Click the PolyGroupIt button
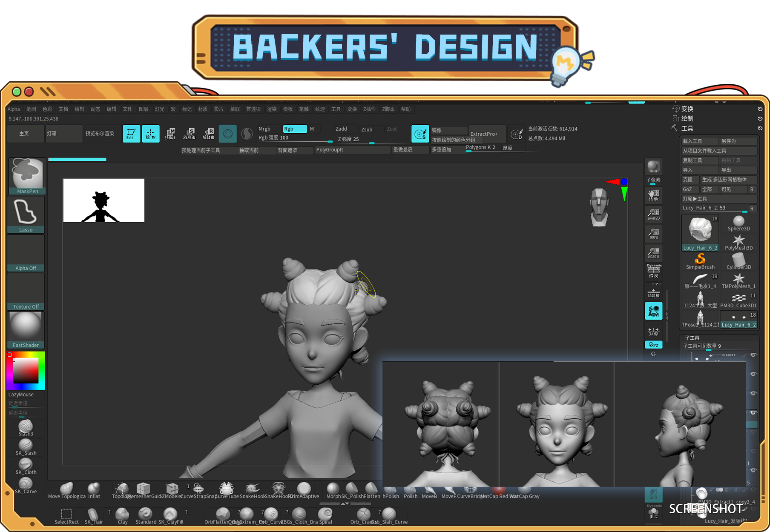The width and height of the screenshot is (770, 532). click(353, 150)
